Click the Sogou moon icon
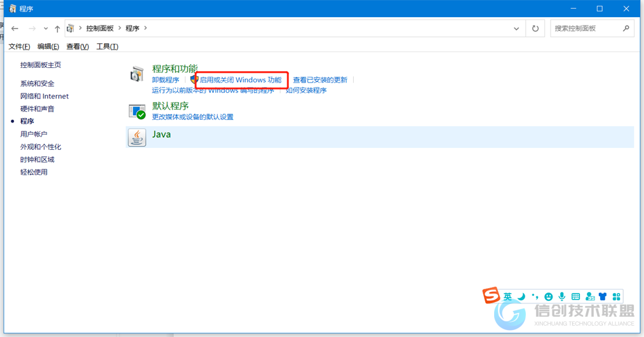 pyautogui.click(x=521, y=296)
